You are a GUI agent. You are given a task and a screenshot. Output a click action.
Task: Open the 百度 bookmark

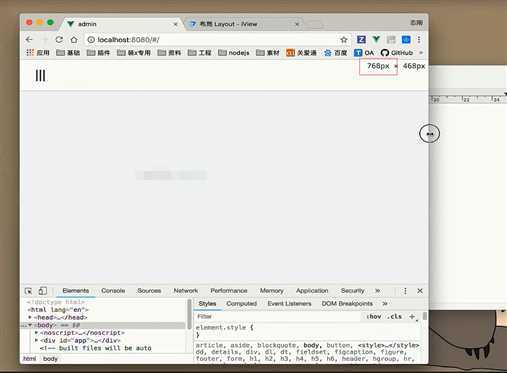[x=336, y=53]
